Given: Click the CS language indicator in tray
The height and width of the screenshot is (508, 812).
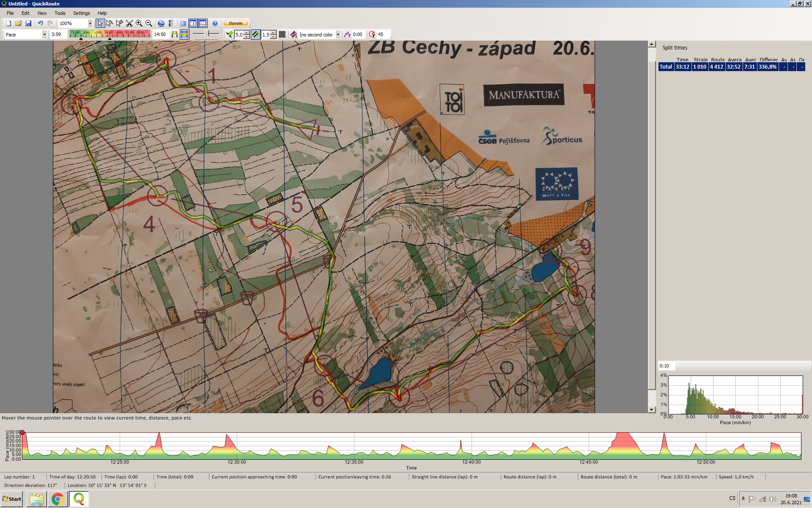Looking at the screenshot, I should (x=732, y=498).
